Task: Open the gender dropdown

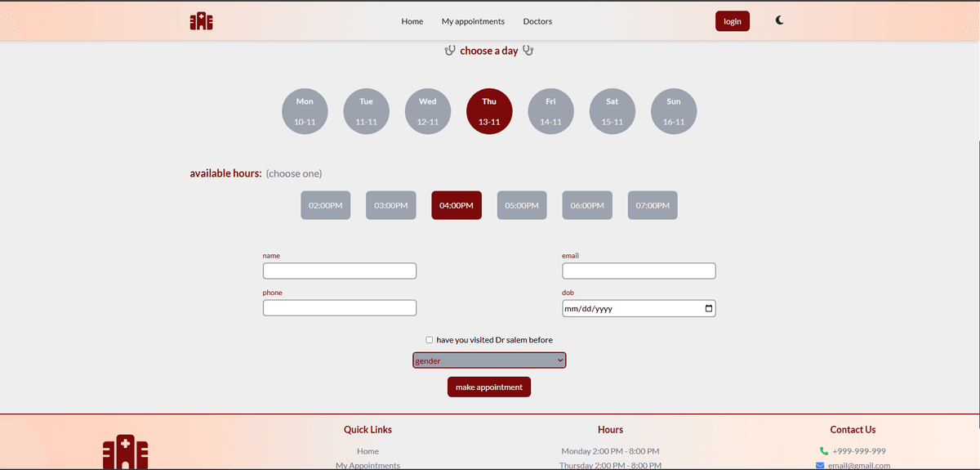Action: pyautogui.click(x=489, y=360)
